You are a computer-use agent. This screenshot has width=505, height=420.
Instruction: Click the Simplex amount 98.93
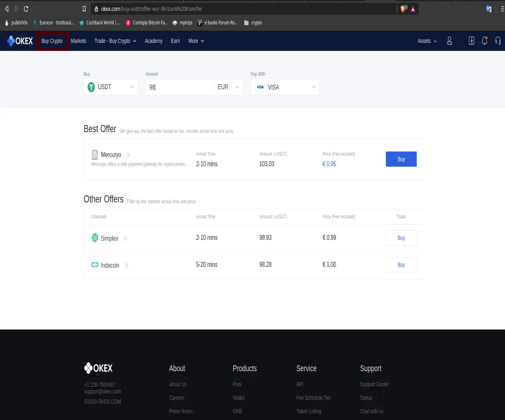coord(266,237)
